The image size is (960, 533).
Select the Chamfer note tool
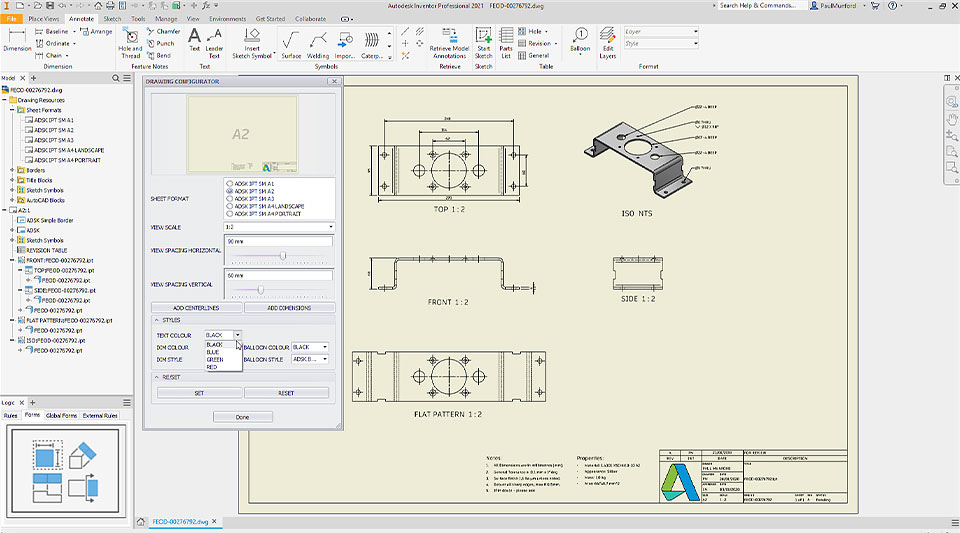163,31
